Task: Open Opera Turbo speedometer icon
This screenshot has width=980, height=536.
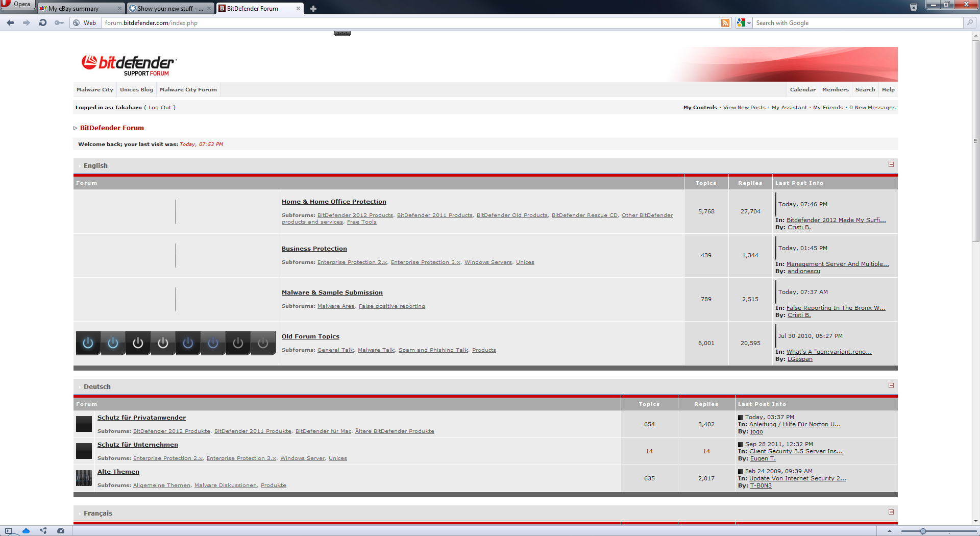Action: coord(61,531)
